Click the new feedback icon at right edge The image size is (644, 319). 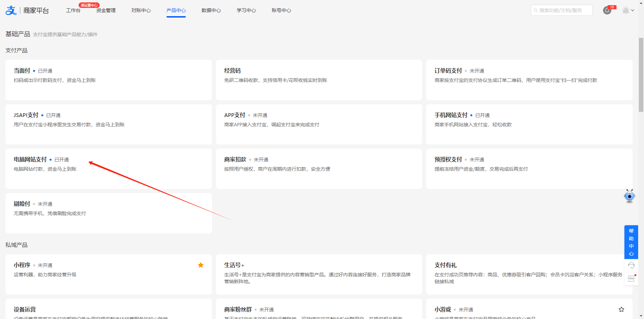coord(631,278)
